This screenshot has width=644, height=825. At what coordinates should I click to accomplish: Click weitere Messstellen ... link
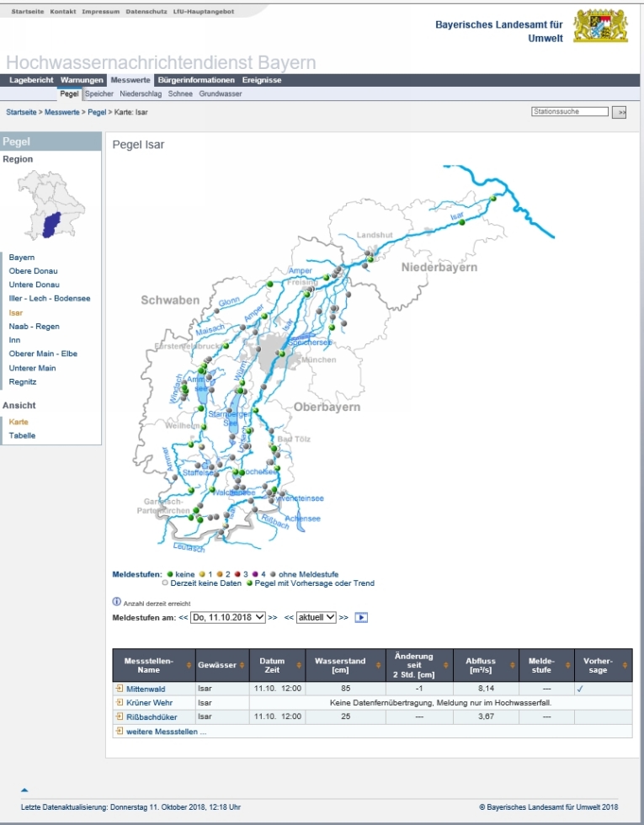(x=167, y=732)
